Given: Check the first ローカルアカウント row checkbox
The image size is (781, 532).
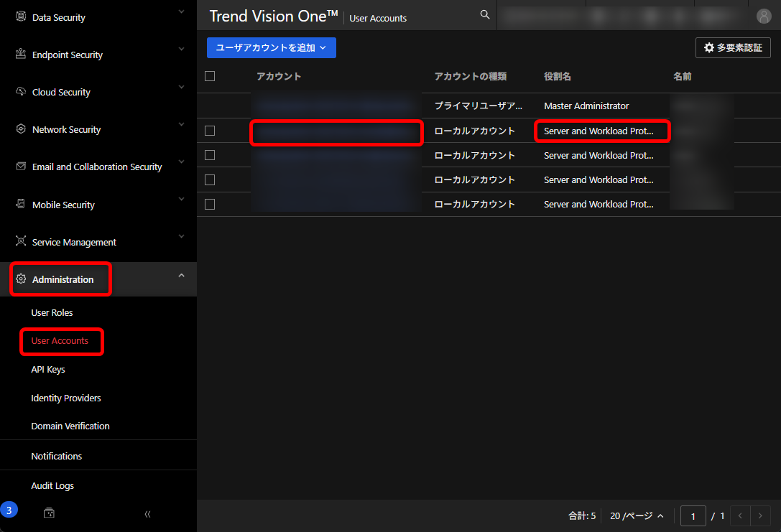Looking at the screenshot, I should (x=210, y=131).
